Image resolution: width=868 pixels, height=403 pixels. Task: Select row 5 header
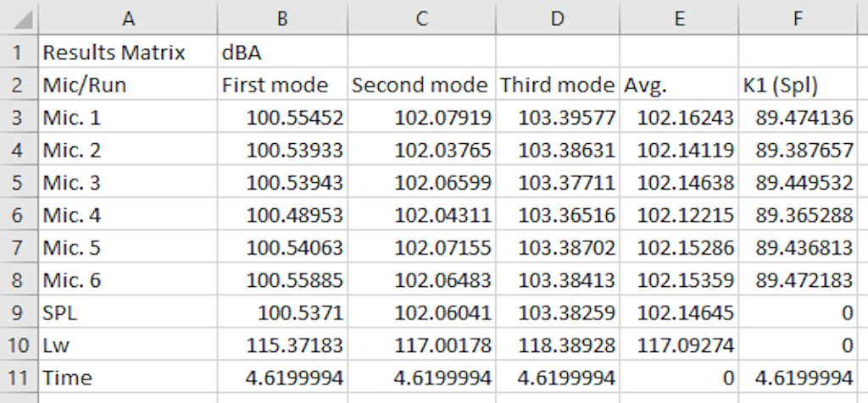click(x=19, y=183)
